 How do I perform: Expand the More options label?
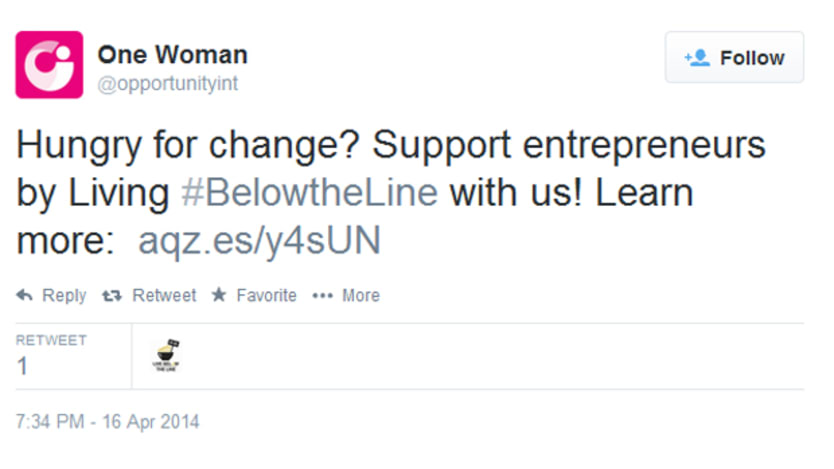tap(361, 295)
